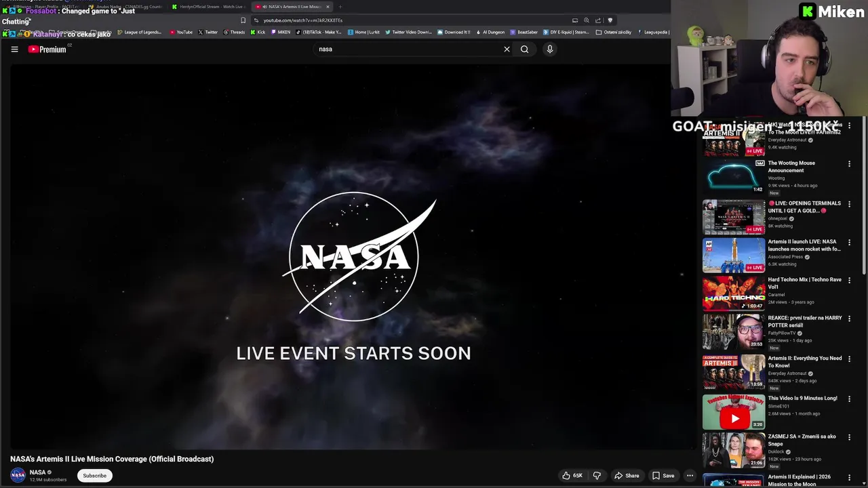Open YouTube bookmark in bookmarks bar
This screenshot has height=488, width=868.
click(181, 32)
